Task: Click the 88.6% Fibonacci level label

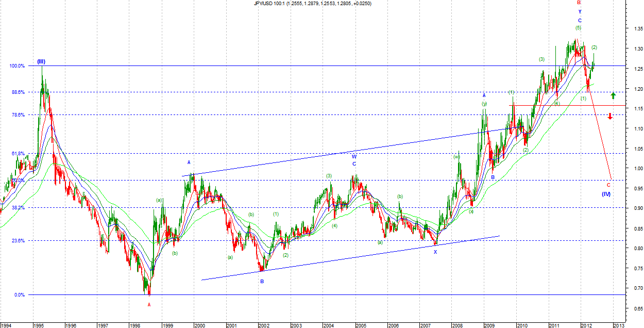Action: 18,92
